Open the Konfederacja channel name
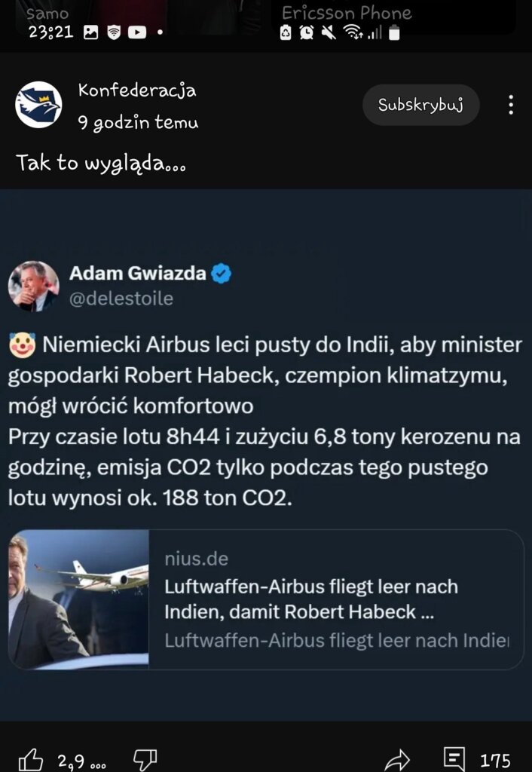Image resolution: width=532 pixels, height=772 pixels. click(x=137, y=91)
